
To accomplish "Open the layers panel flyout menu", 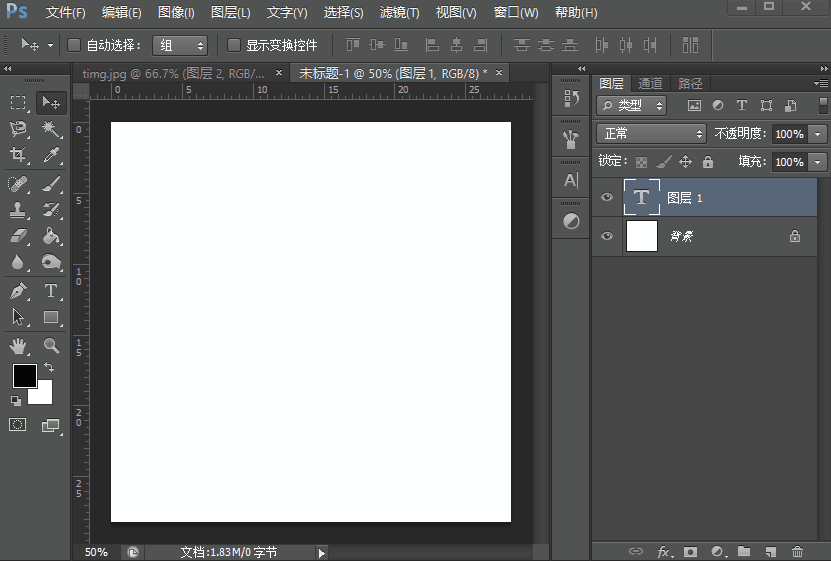I will coord(821,83).
